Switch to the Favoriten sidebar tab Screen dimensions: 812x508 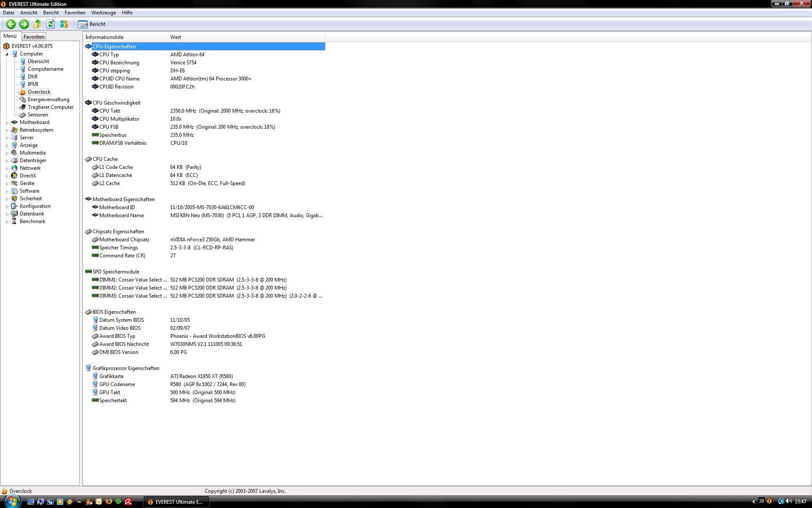click(34, 37)
